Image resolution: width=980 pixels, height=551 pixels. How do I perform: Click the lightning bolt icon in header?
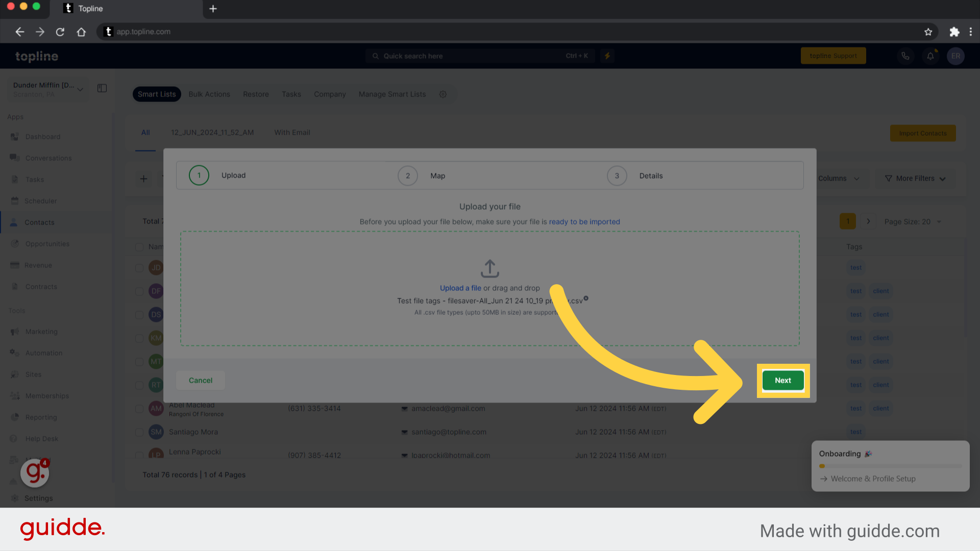click(x=607, y=55)
